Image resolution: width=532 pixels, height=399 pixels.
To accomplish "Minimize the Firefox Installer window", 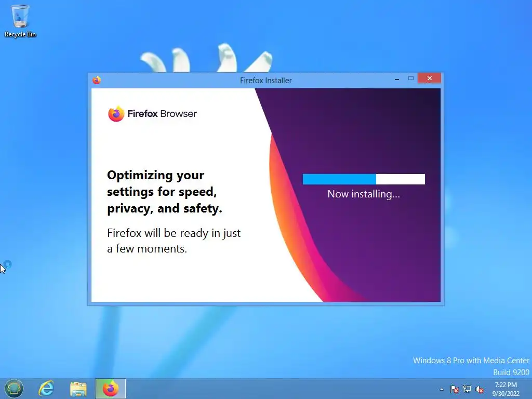I will [396, 79].
